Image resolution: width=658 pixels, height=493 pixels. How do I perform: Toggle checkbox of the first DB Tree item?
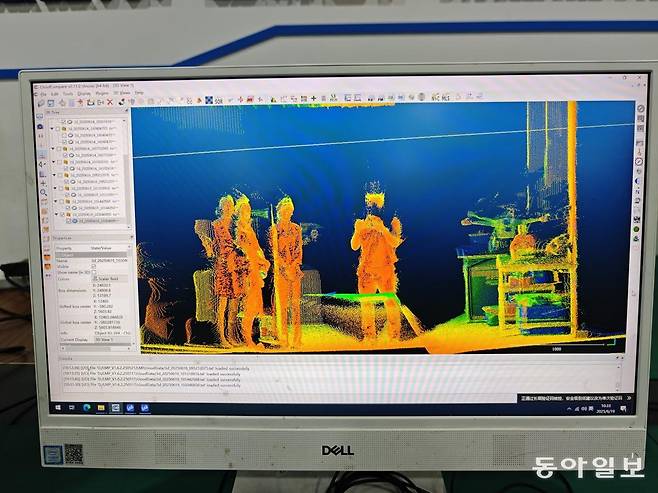click(63, 121)
